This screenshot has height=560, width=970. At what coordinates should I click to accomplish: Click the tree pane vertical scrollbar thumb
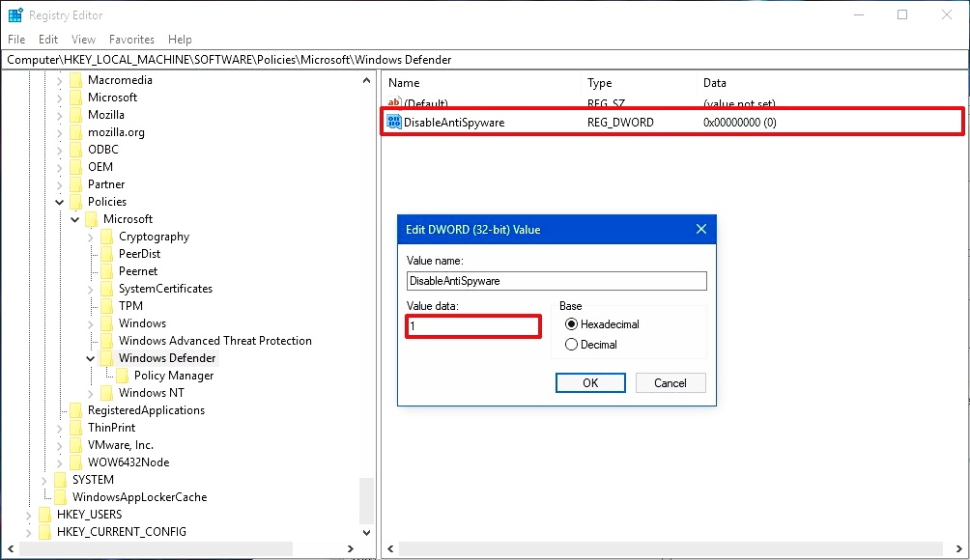366,501
